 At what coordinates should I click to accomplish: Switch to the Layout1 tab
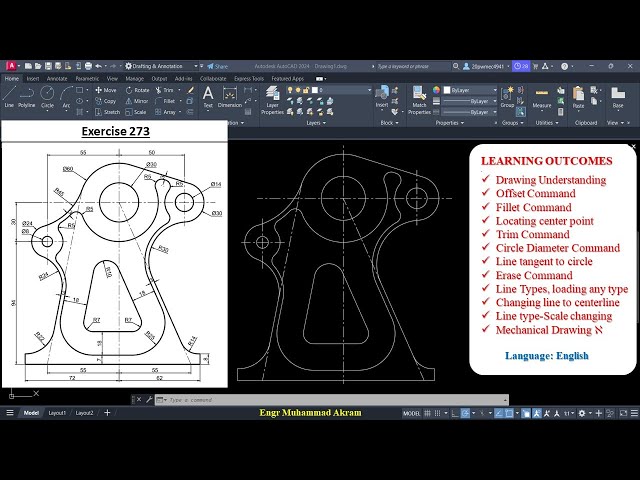[57, 413]
